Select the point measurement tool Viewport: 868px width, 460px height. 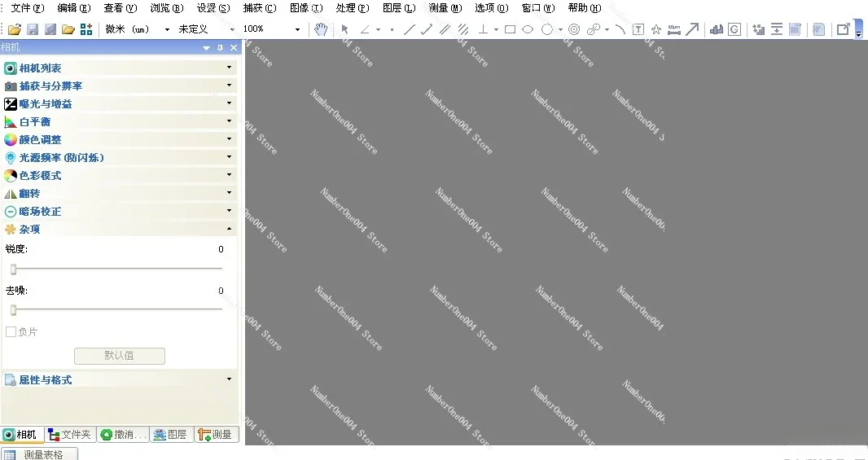tap(392, 29)
